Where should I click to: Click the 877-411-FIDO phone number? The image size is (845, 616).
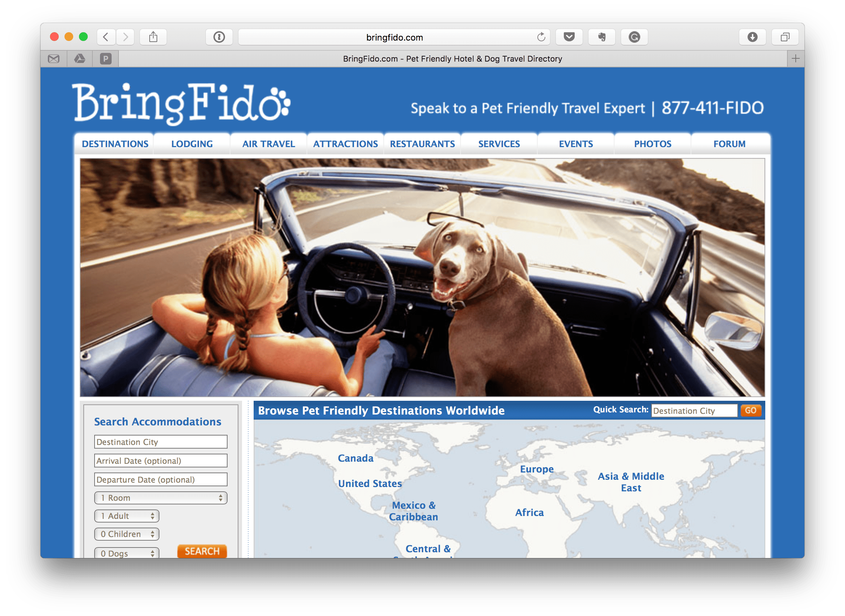pyautogui.click(x=712, y=108)
